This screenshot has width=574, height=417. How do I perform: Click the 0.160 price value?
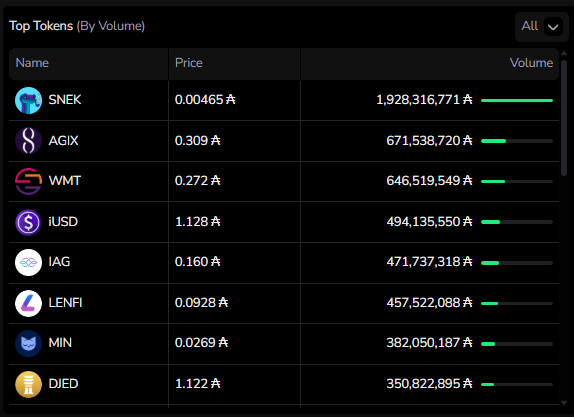pos(198,262)
